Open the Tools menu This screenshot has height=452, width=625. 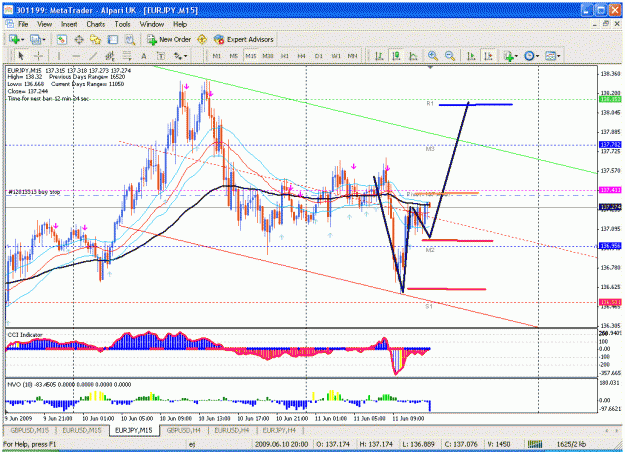point(122,24)
